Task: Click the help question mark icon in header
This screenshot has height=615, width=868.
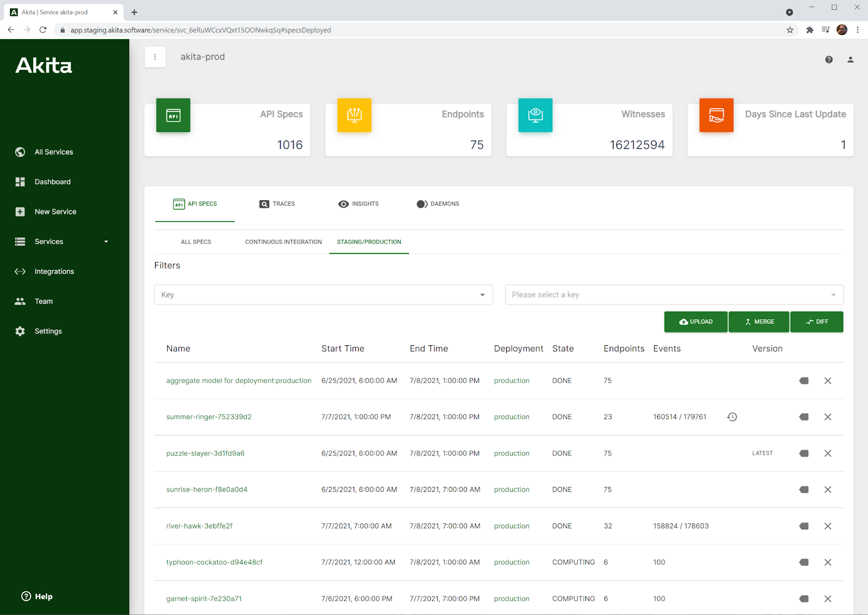Action: coord(828,60)
